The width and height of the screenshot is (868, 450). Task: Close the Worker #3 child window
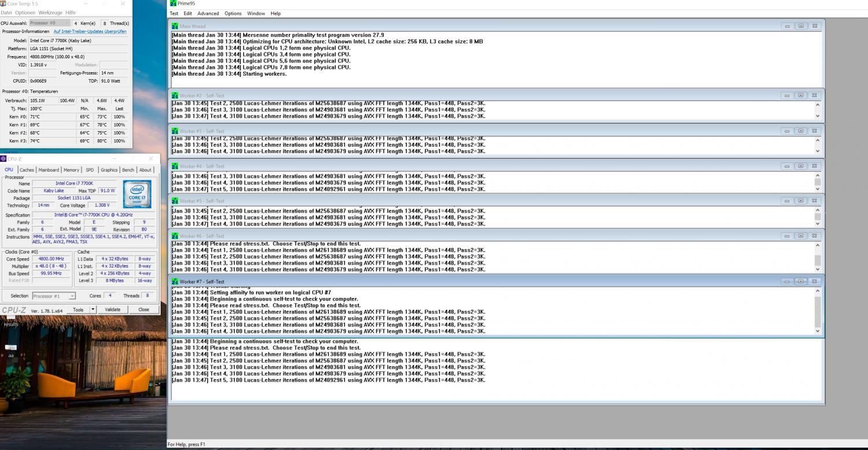[814, 131]
